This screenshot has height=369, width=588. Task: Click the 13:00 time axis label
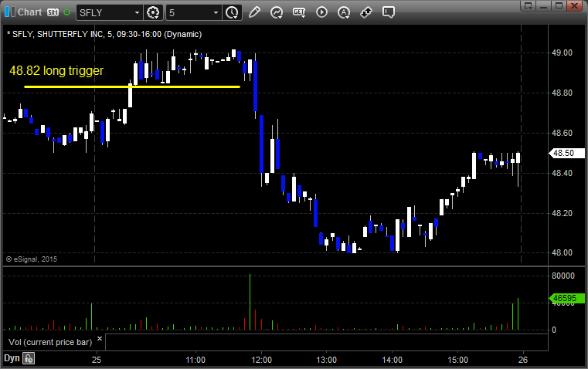coord(327,360)
